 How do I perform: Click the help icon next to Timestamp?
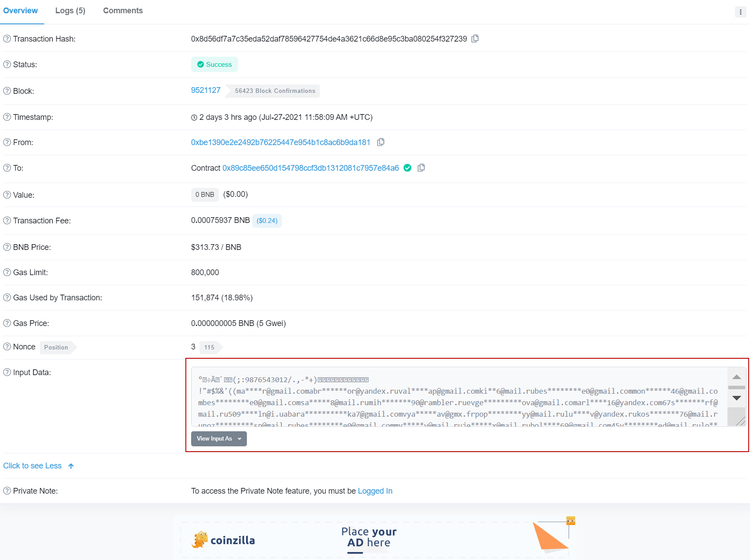click(7, 117)
